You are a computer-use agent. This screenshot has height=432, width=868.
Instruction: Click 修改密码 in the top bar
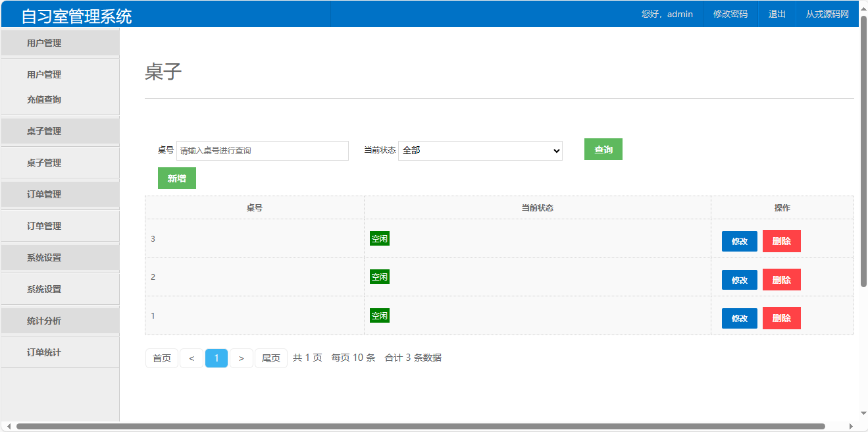pos(730,14)
